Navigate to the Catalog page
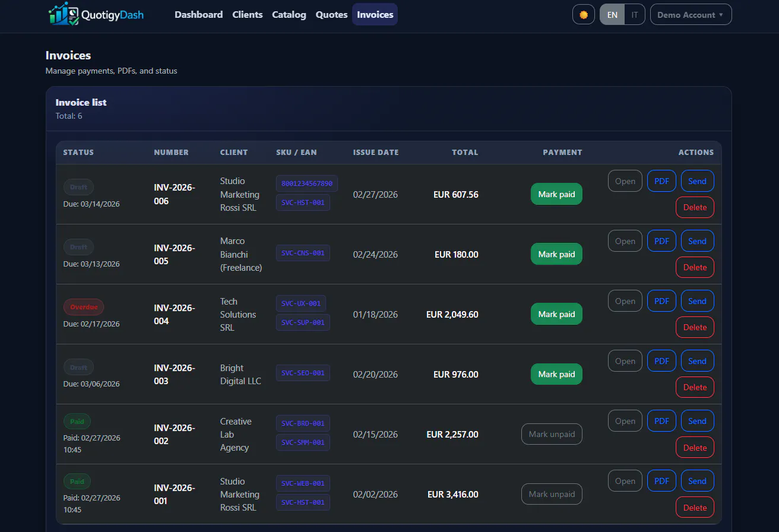This screenshot has height=532, width=779. (289, 15)
